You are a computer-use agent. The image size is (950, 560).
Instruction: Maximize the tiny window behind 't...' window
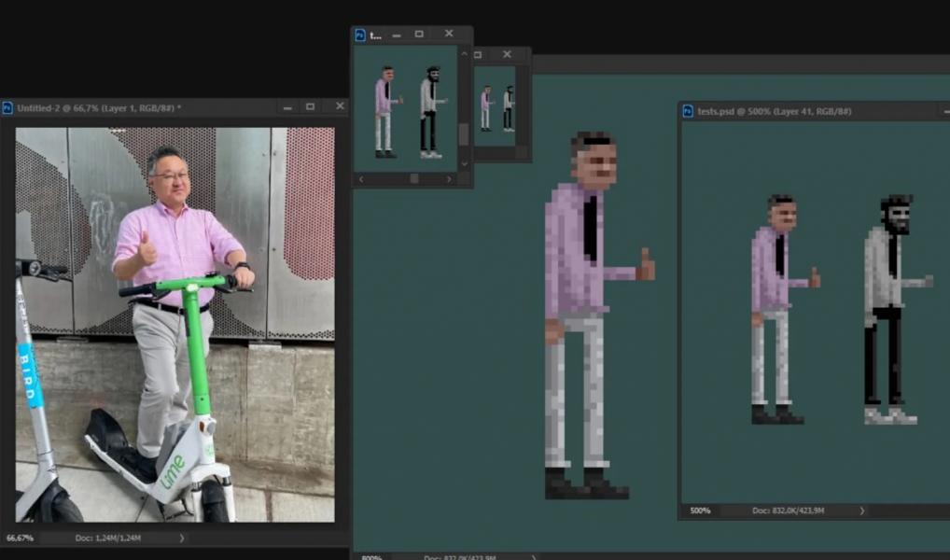(x=478, y=55)
